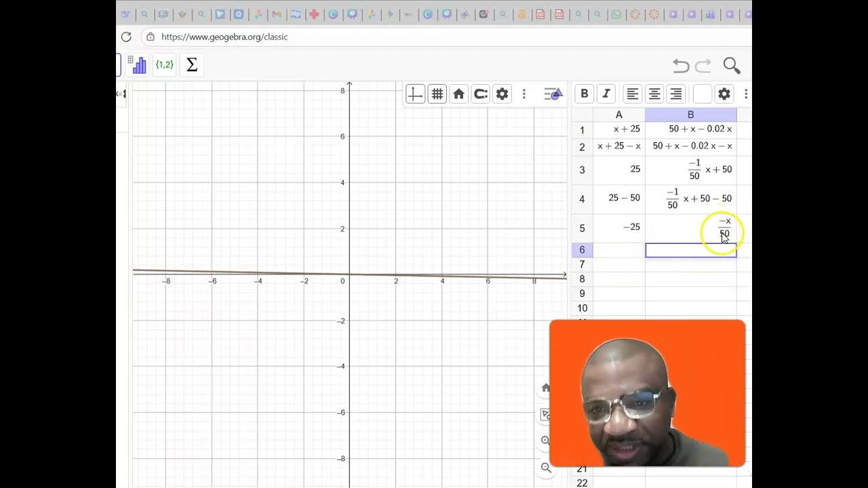Open the Sum (Σ) tool
This screenshot has height=488, width=868.
click(x=192, y=65)
